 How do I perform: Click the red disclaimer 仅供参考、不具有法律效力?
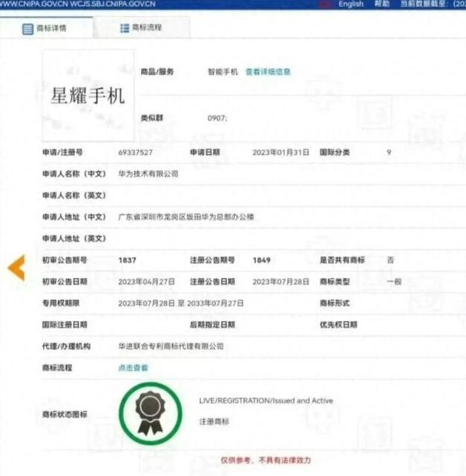[266, 460]
